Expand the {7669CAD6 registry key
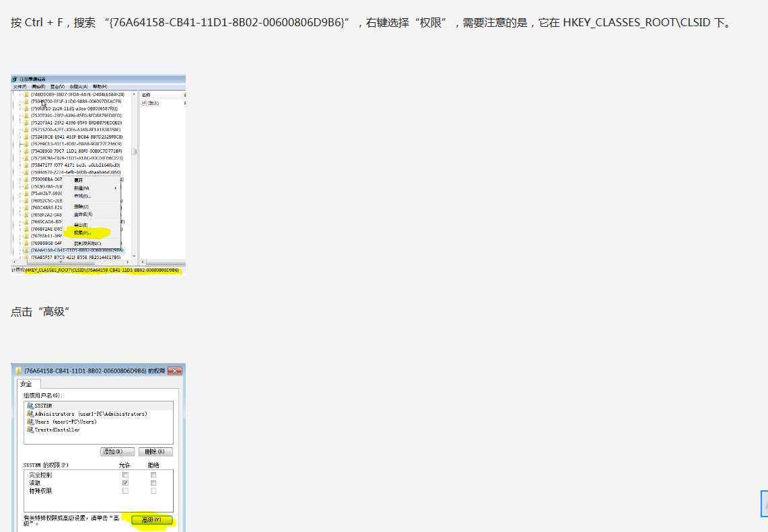The image size is (768, 532). click(20, 222)
